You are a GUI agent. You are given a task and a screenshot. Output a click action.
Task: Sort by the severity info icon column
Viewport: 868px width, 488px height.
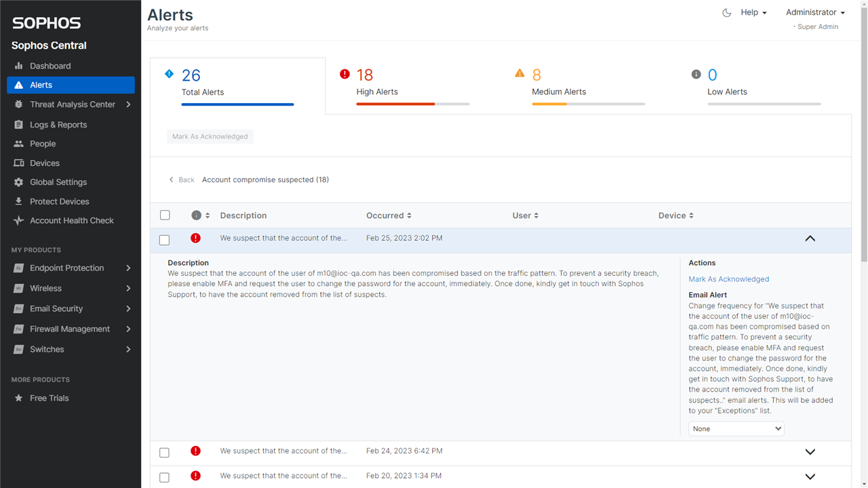[201, 216]
